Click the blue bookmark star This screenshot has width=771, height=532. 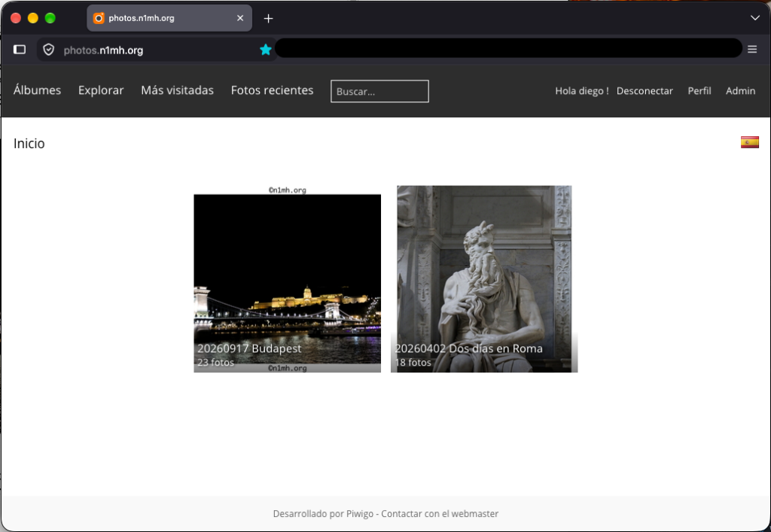[x=266, y=50]
